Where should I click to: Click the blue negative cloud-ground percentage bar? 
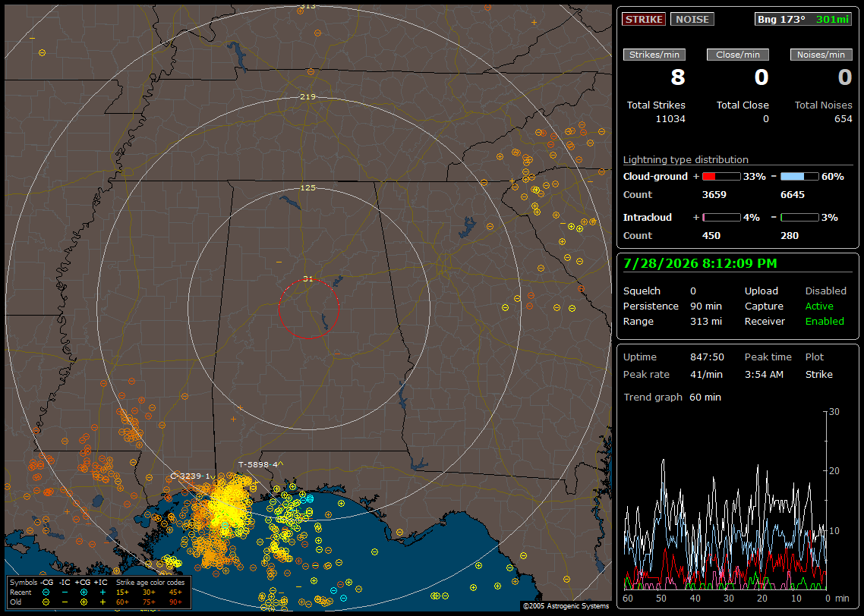(x=799, y=176)
